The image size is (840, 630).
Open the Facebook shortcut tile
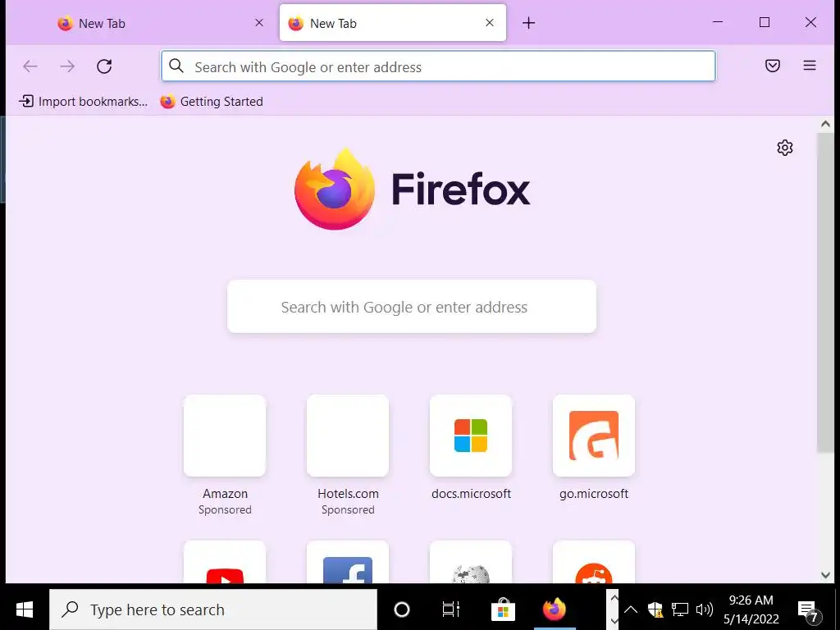coord(348,562)
